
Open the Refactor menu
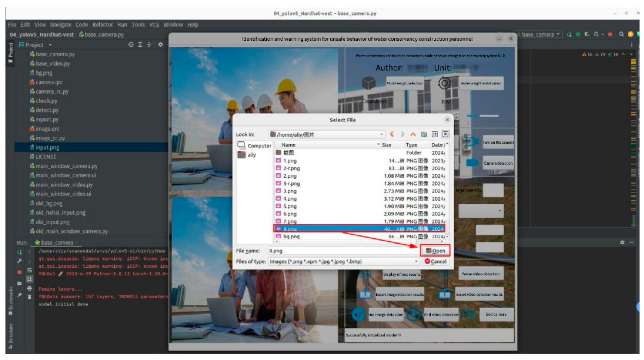pyautogui.click(x=102, y=25)
